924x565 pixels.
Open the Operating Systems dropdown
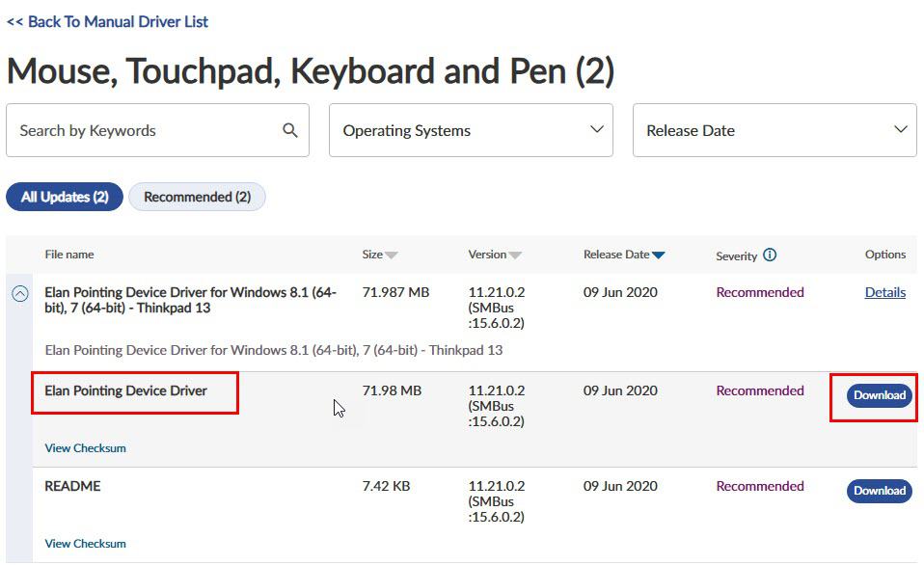pos(471,130)
